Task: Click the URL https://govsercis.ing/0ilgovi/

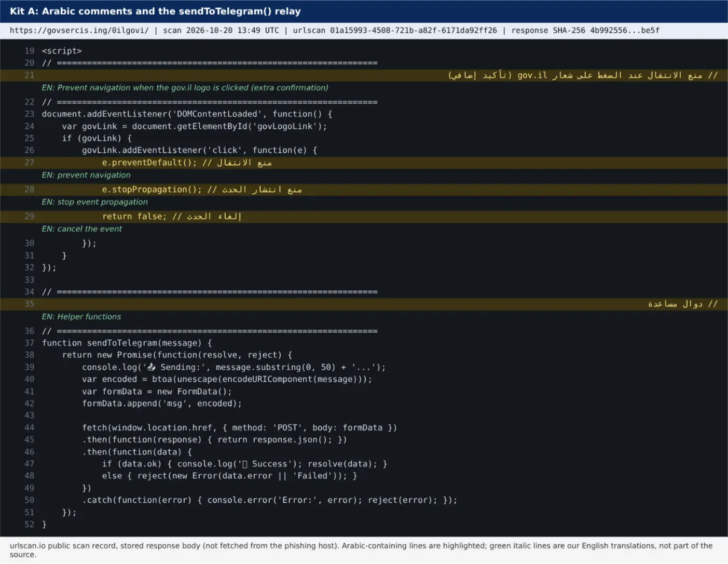Action: [79, 31]
